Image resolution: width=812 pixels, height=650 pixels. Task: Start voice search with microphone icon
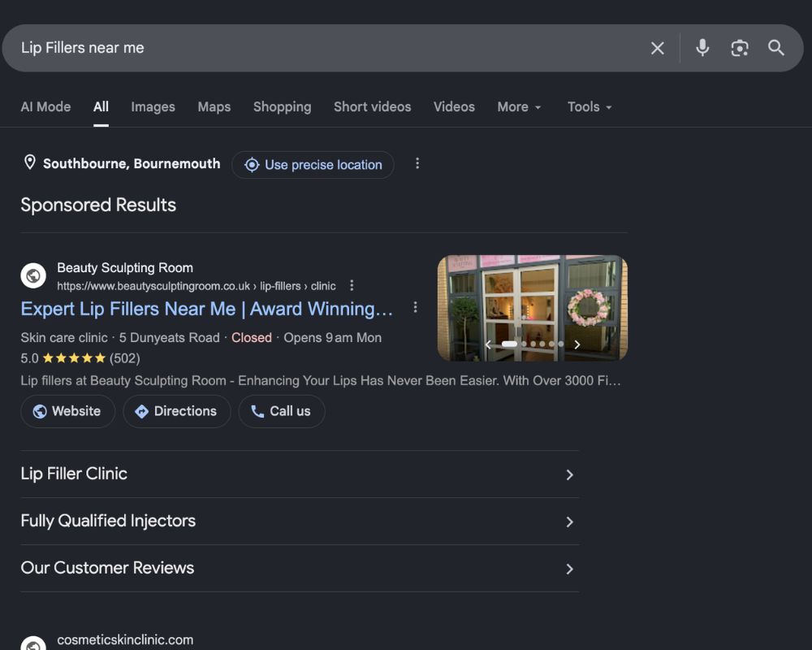point(702,48)
